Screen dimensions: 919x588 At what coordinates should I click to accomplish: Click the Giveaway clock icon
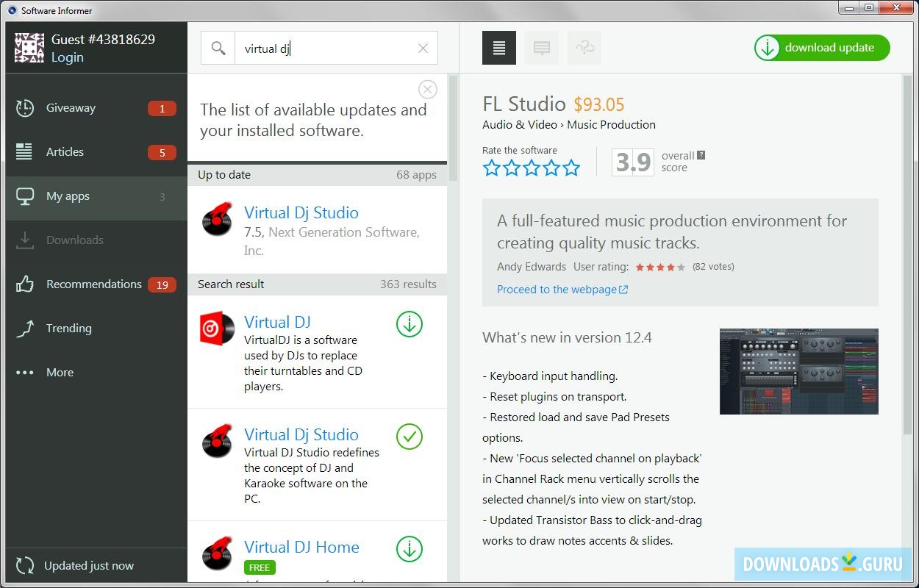(25, 108)
